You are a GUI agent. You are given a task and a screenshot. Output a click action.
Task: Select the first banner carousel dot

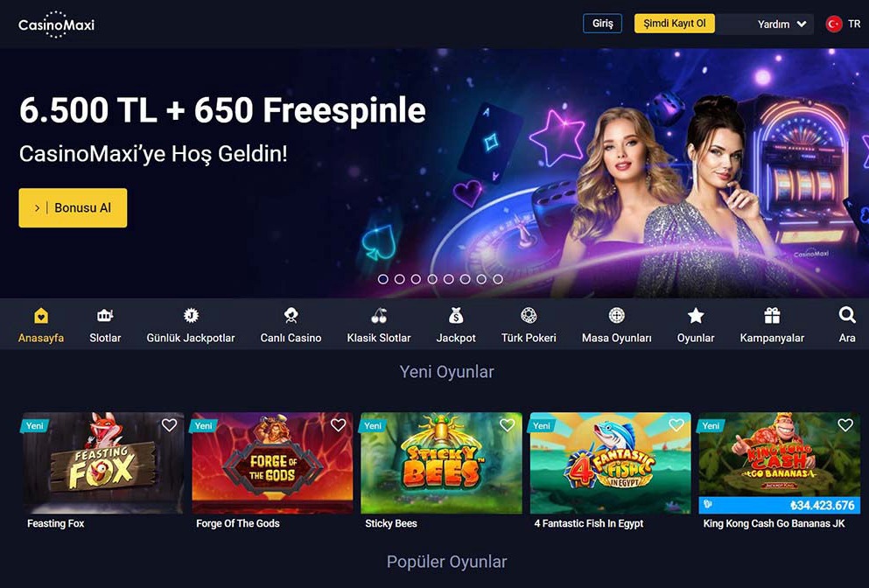(x=383, y=279)
